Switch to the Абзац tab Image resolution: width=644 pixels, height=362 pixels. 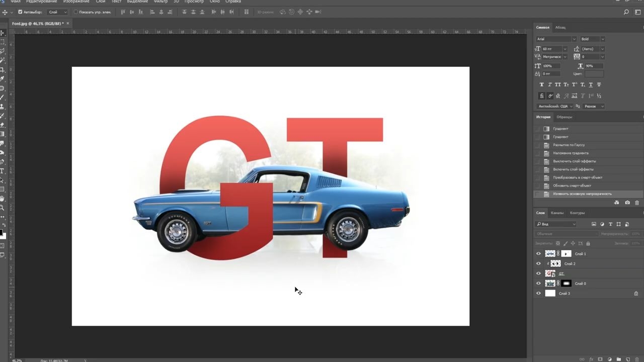[560, 27]
